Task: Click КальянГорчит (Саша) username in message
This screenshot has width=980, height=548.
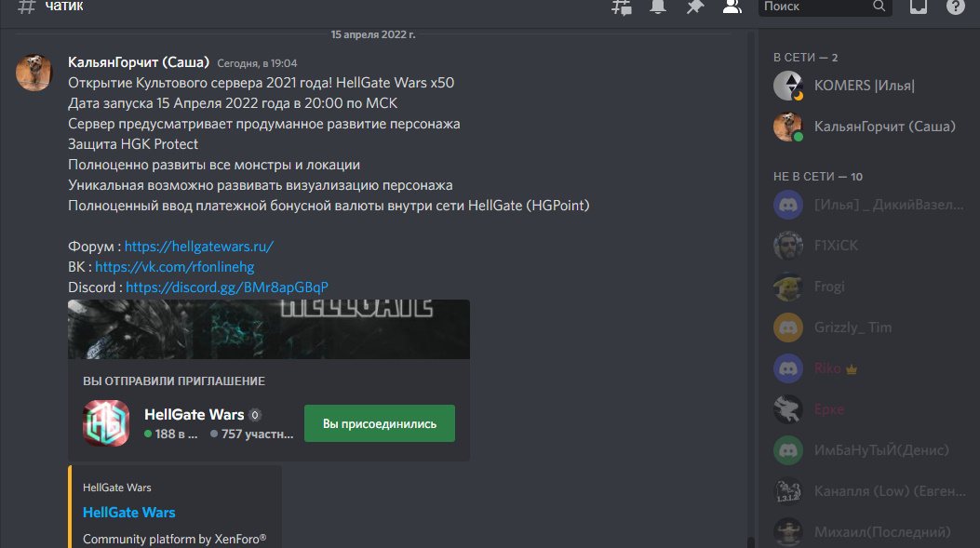Action: click(x=138, y=61)
